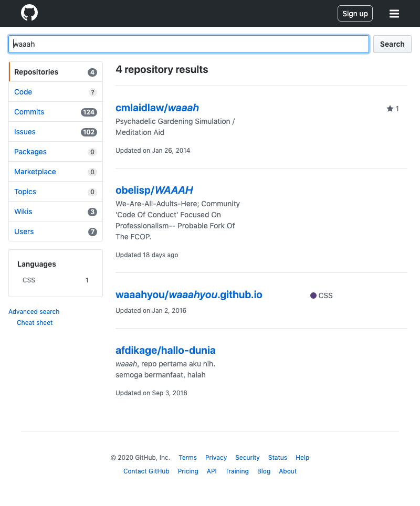
Task: Switch to Code results
Action: click(56, 92)
